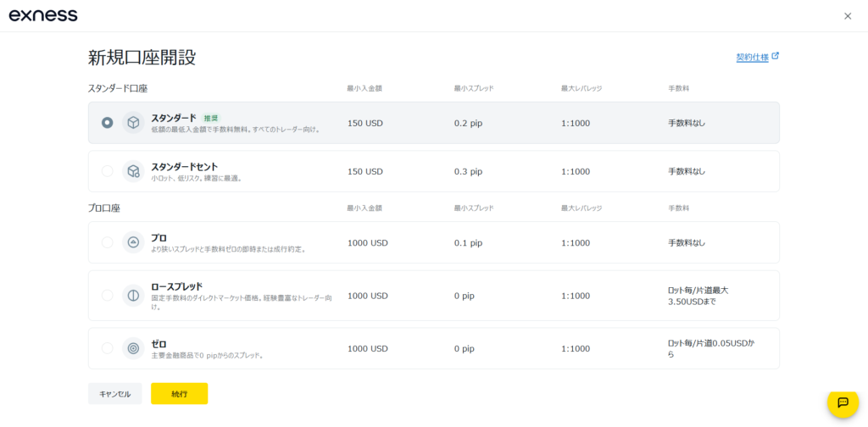Screen dimensions: 868x427
Task: Click 1000 USD in the プロ row
Action: click(368, 242)
